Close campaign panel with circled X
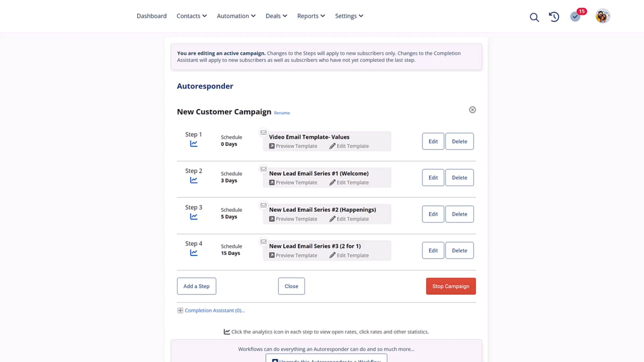 (x=472, y=110)
